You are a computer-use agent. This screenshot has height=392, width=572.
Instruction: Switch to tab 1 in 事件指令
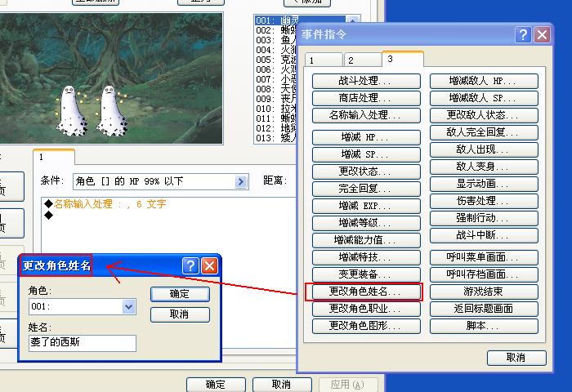(324, 60)
